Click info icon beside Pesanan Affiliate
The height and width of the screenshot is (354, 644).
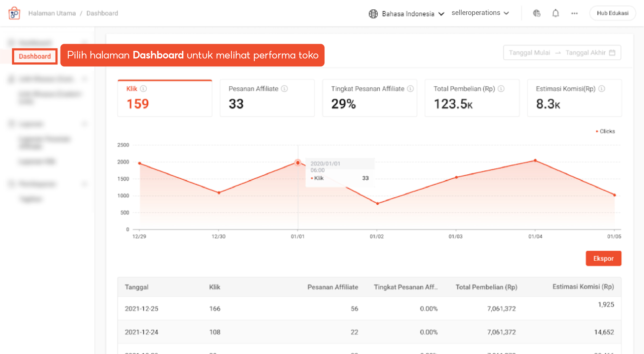[x=284, y=89]
